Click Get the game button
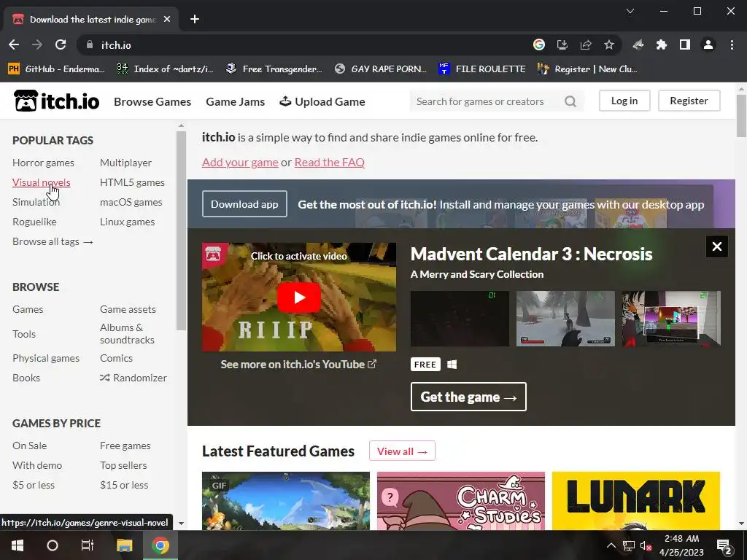Image resolution: width=747 pixels, height=560 pixels. pos(468,397)
